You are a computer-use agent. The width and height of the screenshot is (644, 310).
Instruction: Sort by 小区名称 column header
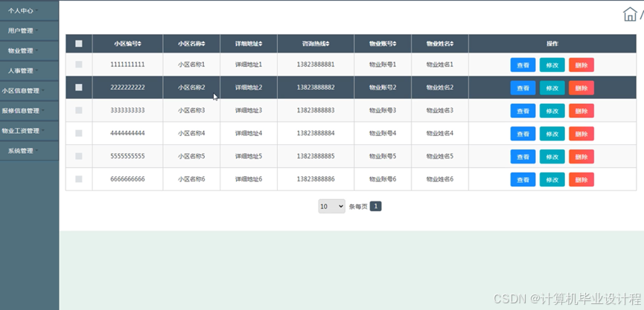(x=191, y=43)
